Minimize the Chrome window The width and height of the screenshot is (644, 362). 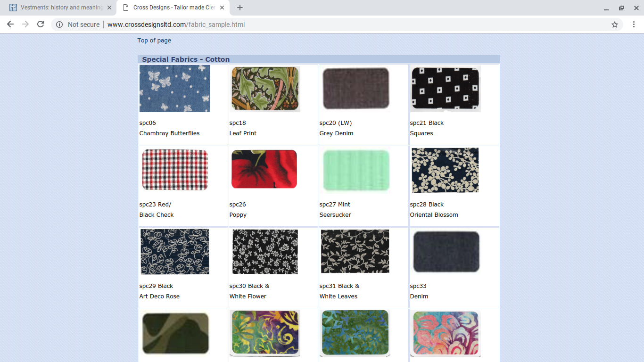point(606,8)
